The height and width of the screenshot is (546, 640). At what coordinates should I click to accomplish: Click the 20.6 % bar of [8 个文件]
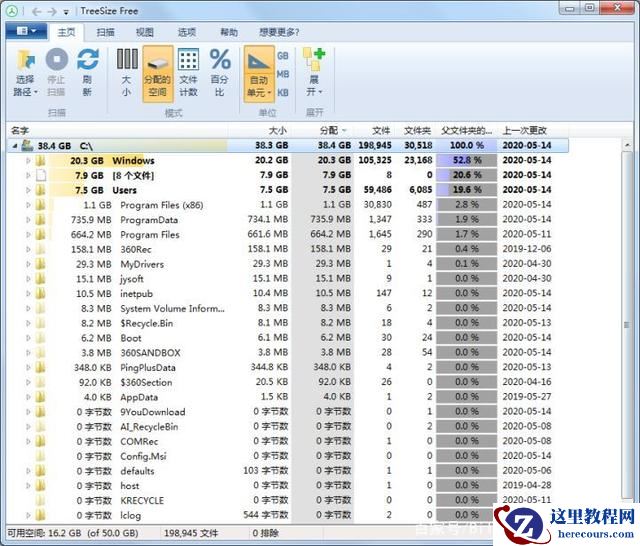[x=467, y=175]
